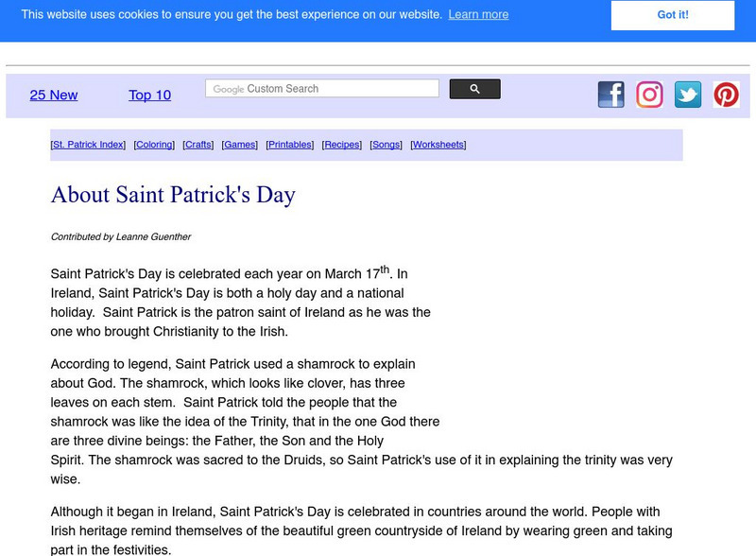Select Coloring in the navigation bar
Viewport: 756px width, 556px height.
[x=154, y=145]
